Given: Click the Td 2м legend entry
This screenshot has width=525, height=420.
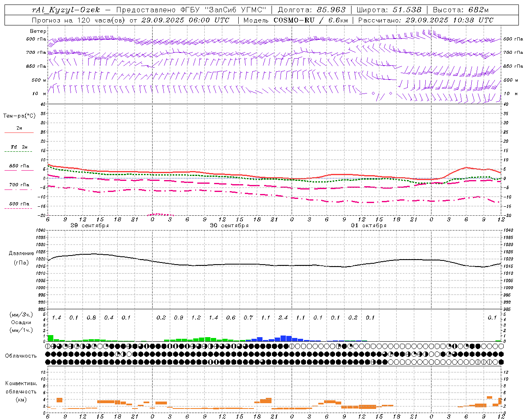Looking at the screenshot, I should (19, 147).
